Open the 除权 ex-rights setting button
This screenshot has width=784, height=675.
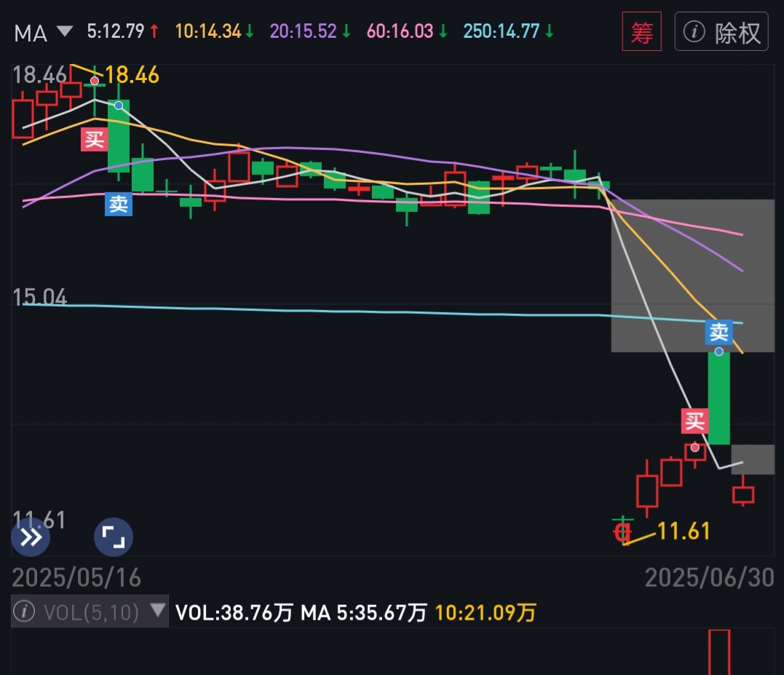pyautogui.click(x=721, y=31)
